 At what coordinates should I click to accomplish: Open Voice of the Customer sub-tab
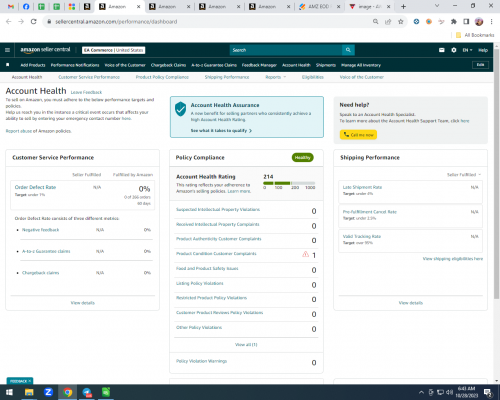[362, 77]
